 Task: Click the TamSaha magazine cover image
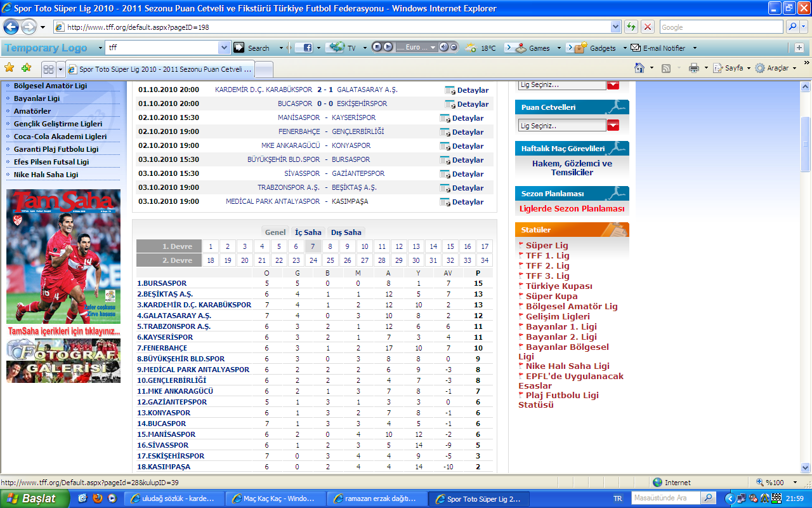coord(63,257)
